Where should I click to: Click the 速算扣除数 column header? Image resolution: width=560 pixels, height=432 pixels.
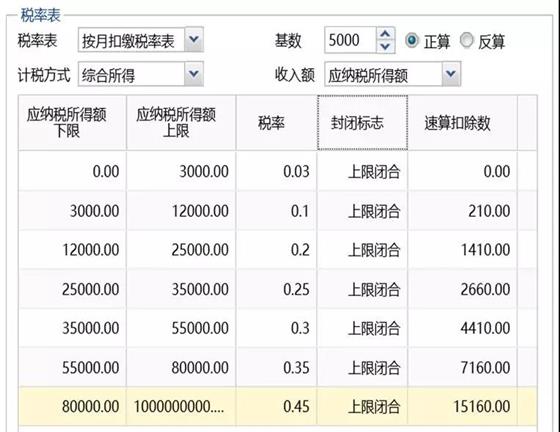[x=462, y=122]
